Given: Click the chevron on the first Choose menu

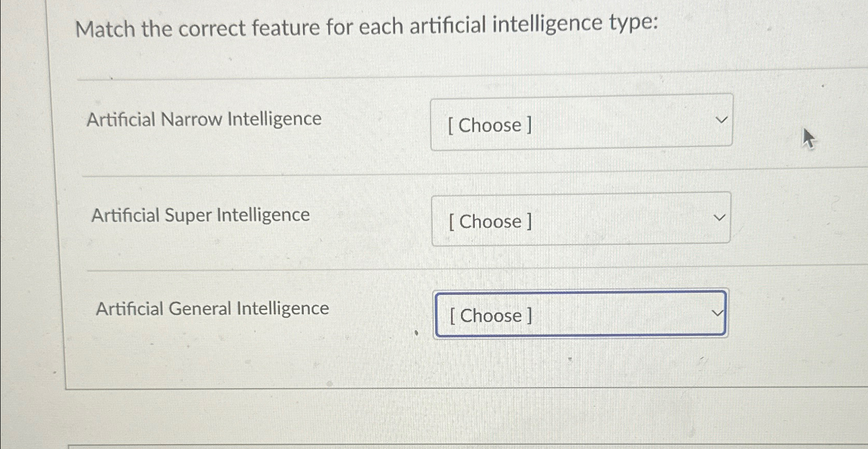Looking at the screenshot, I should click(x=721, y=120).
